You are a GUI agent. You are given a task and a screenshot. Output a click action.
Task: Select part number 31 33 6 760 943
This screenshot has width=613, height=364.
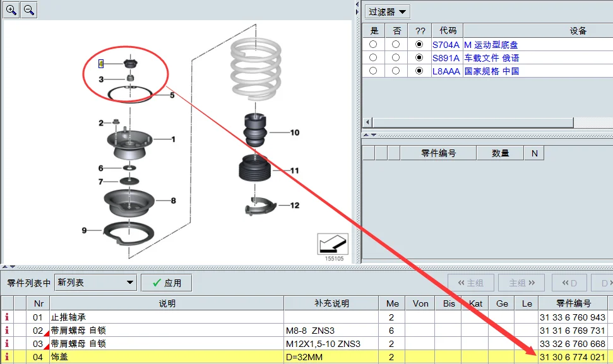573,317
